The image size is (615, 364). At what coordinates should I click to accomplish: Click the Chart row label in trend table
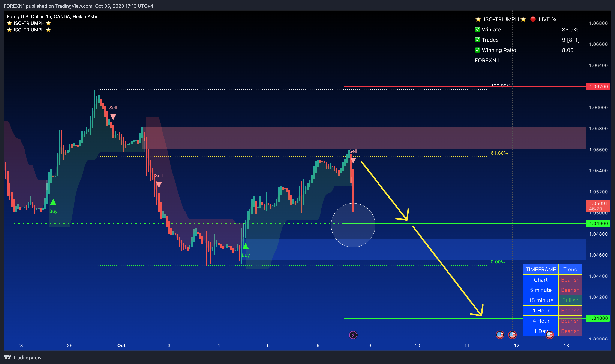pos(541,280)
